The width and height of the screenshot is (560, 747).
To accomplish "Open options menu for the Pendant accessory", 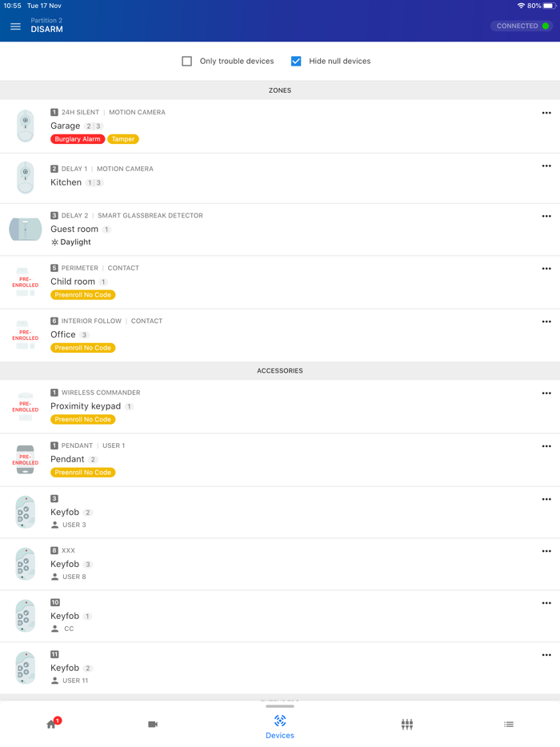I will [546, 445].
